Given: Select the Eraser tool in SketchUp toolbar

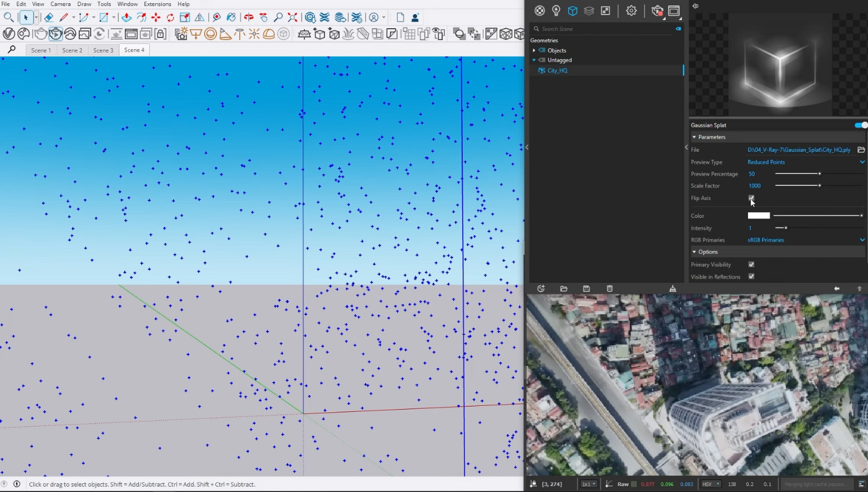Looking at the screenshot, I should (49, 17).
